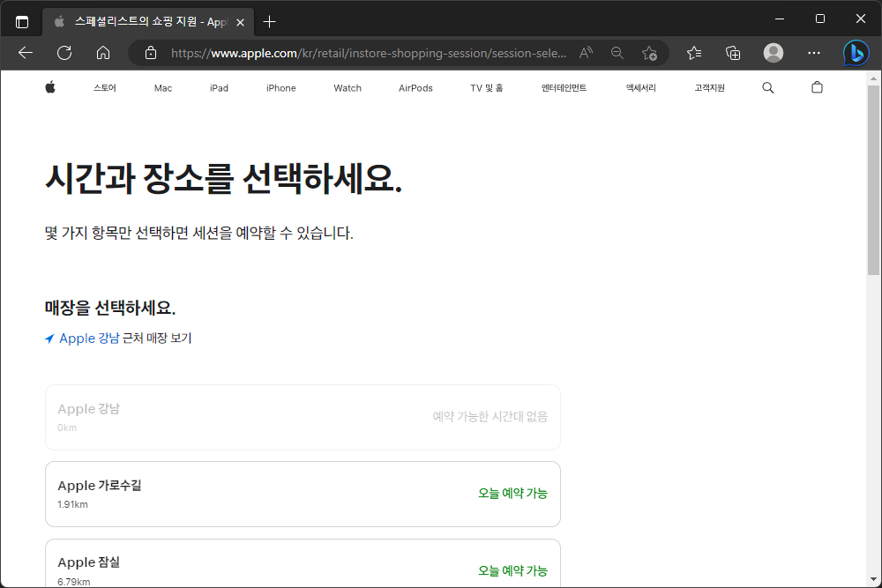View site info via padlock icon
Viewport: 882px width, 588px height.
pos(150,53)
